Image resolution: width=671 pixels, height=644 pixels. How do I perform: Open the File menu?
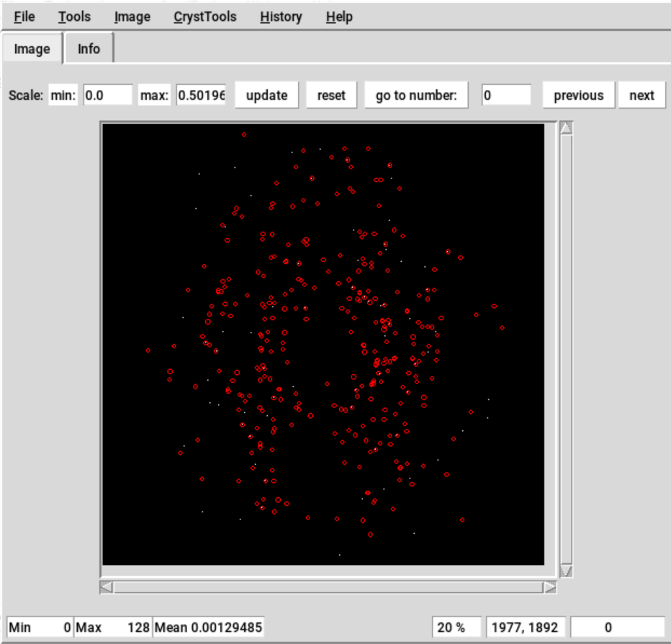[x=24, y=17]
